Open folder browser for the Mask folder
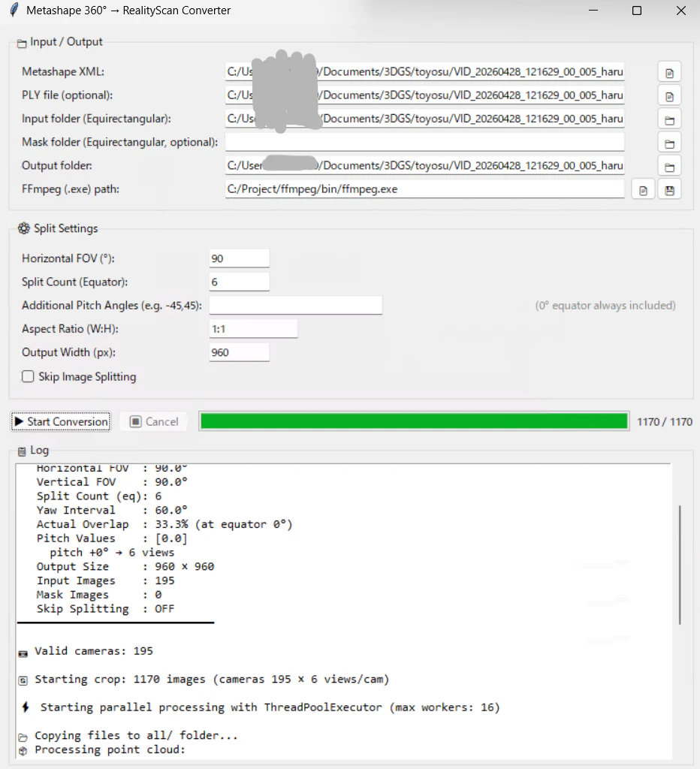700x769 pixels. point(669,143)
